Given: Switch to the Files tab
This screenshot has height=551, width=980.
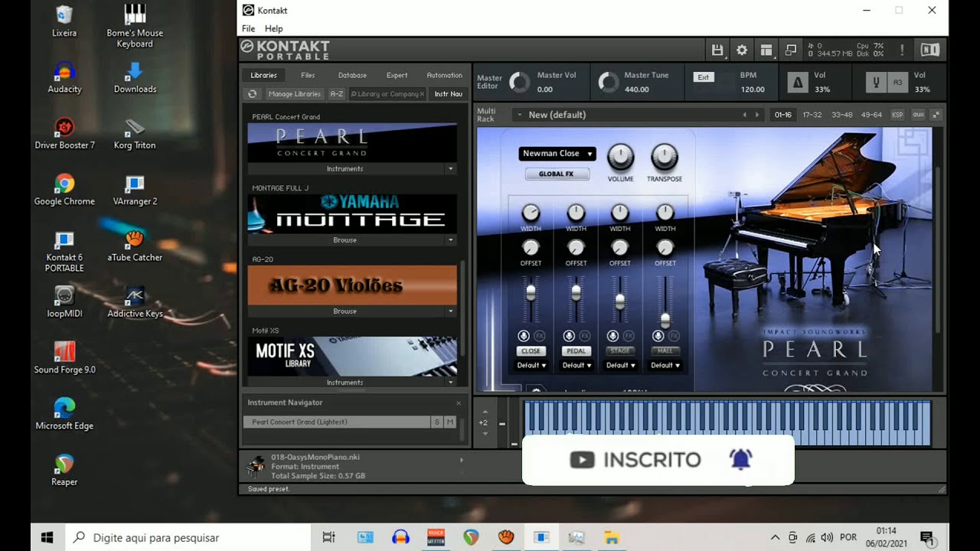Looking at the screenshot, I should 308,75.
